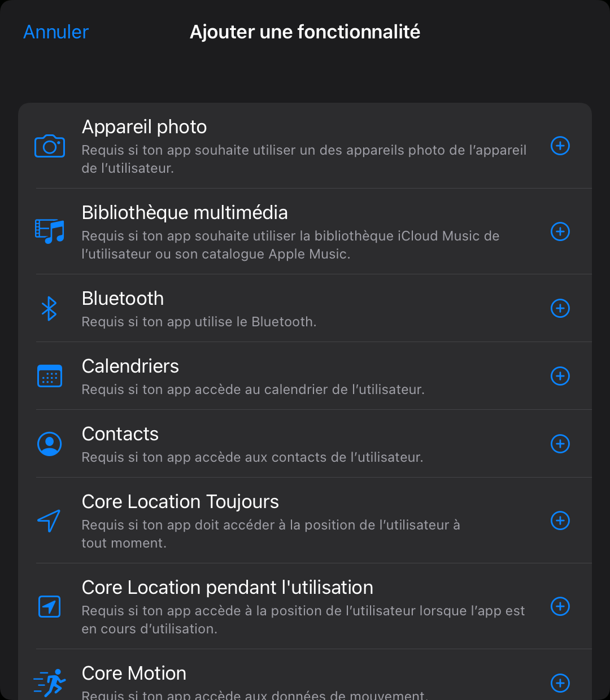Add Core Location Toujours capability

(560, 520)
